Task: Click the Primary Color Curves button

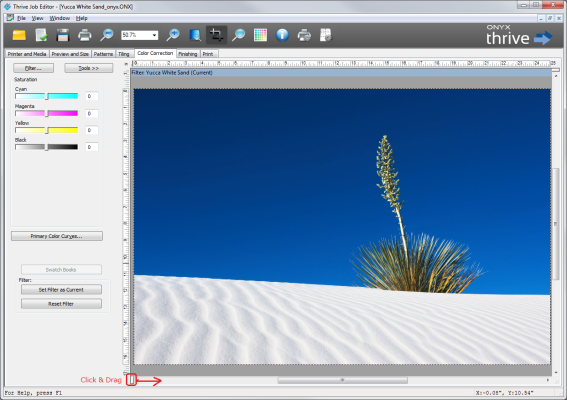Action: (57, 236)
